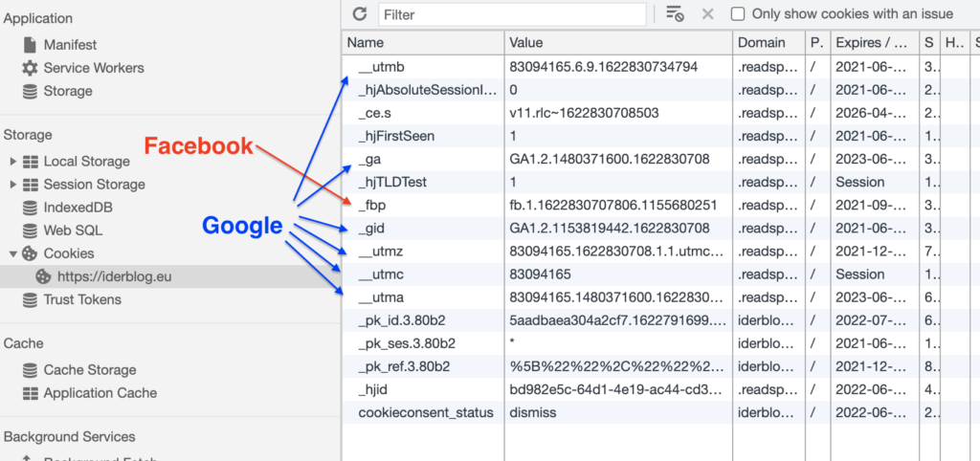980x461 pixels.
Task: Expand the Session Storage tree node
Action: 13,185
